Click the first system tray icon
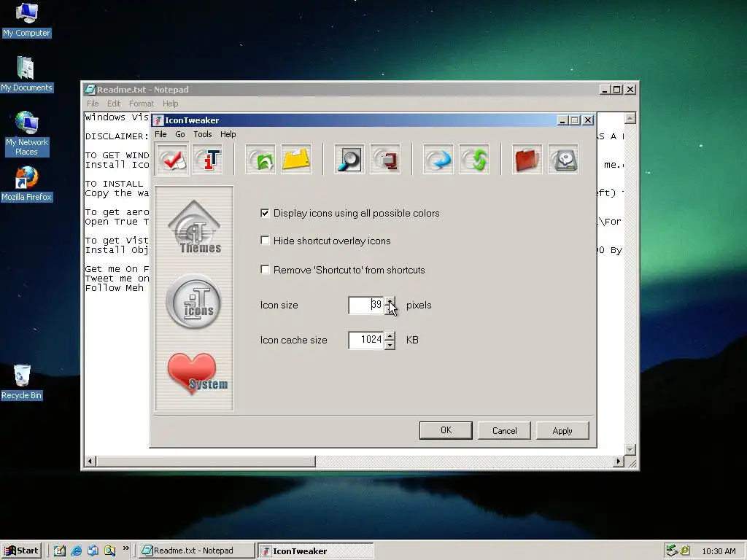Image resolution: width=747 pixels, height=560 pixels. click(x=672, y=551)
